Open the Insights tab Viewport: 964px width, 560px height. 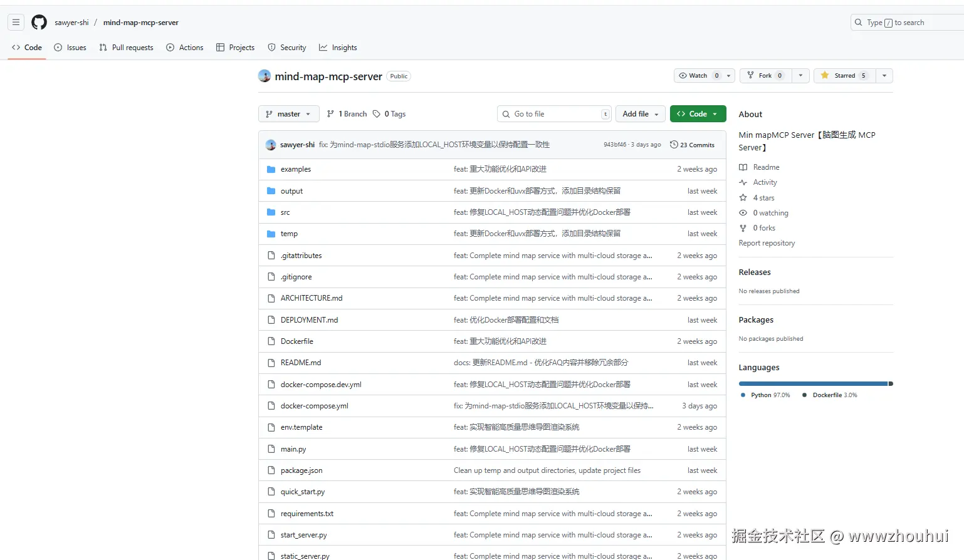coord(338,48)
